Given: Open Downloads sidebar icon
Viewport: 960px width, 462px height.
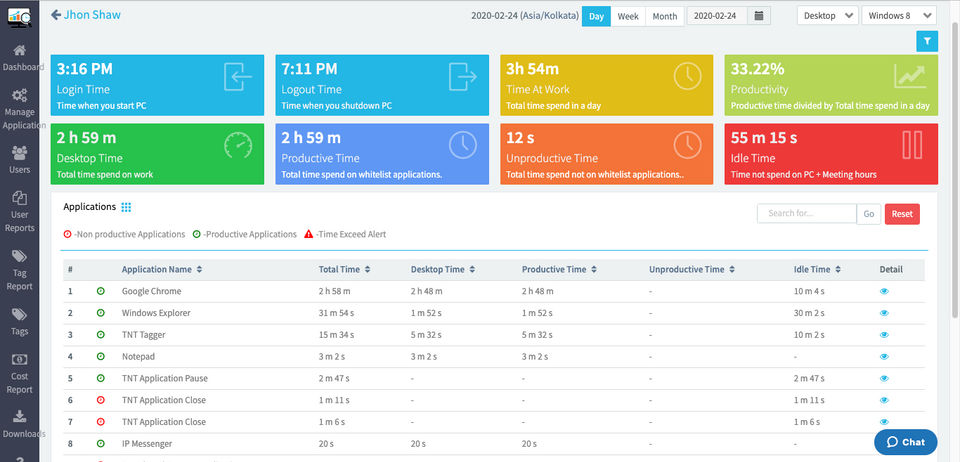Looking at the screenshot, I should [20, 416].
